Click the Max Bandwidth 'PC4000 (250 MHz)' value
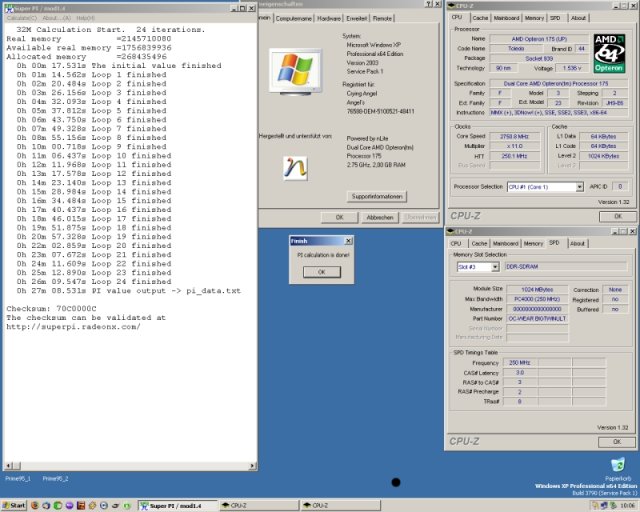The width and height of the screenshot is (640, 512). (537, 299)
